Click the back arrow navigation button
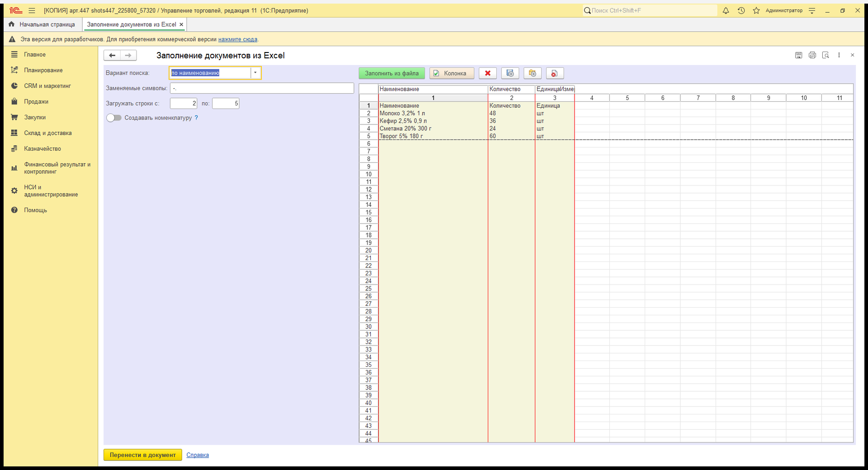 coord(112,55)
